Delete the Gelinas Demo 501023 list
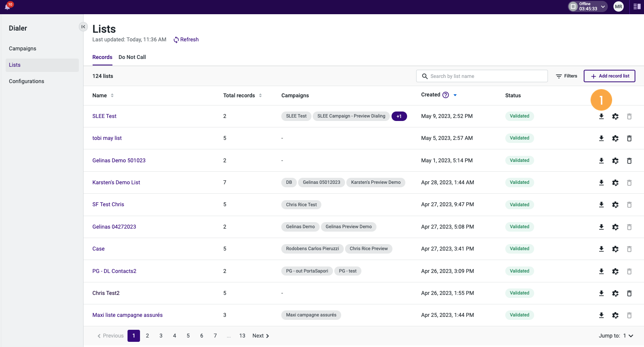The width and height of the screenshot is (644, 347). 629,160
